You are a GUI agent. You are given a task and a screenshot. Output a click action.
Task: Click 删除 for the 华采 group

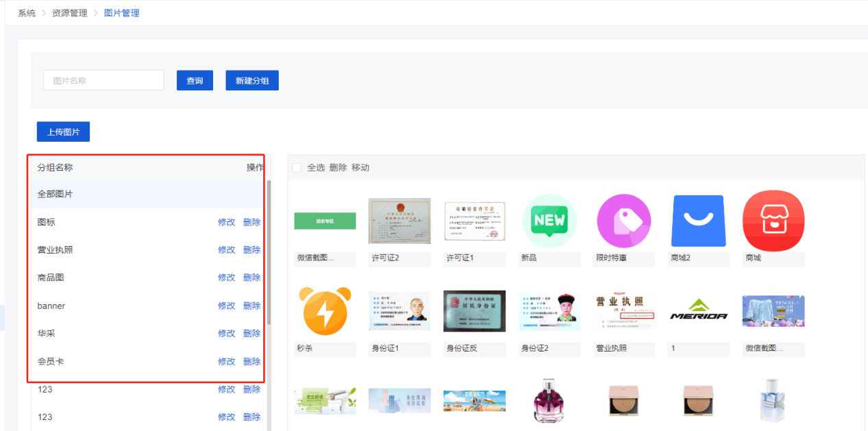pyautogui.click(x=251, y=334)
